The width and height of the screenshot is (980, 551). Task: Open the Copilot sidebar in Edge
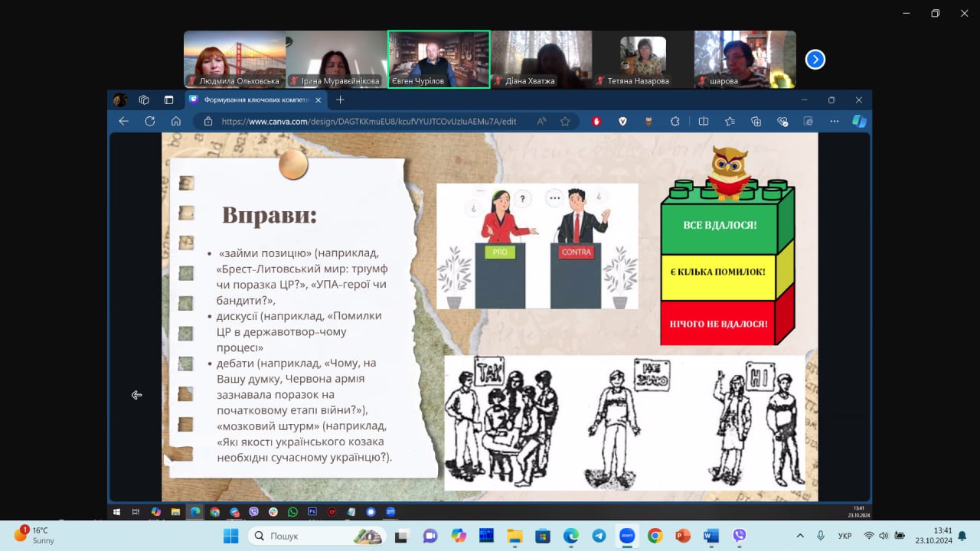[x=859, y=121]
